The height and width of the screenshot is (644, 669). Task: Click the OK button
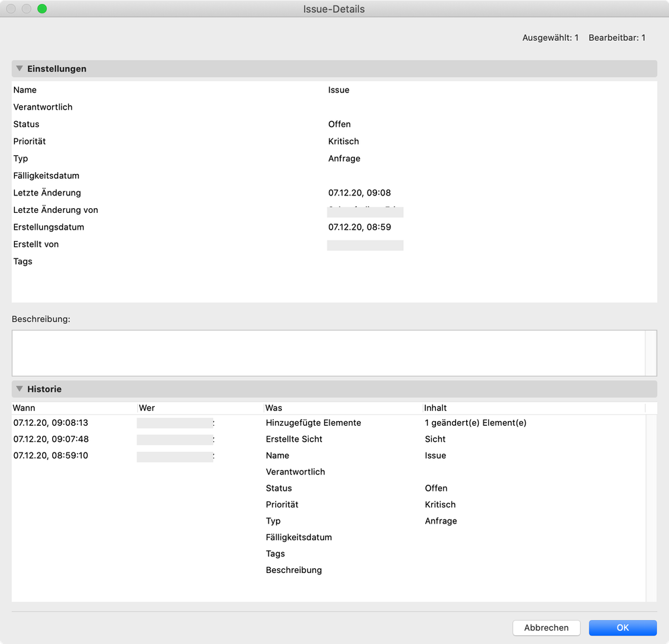pyautogui.click(x=623, y=627)
